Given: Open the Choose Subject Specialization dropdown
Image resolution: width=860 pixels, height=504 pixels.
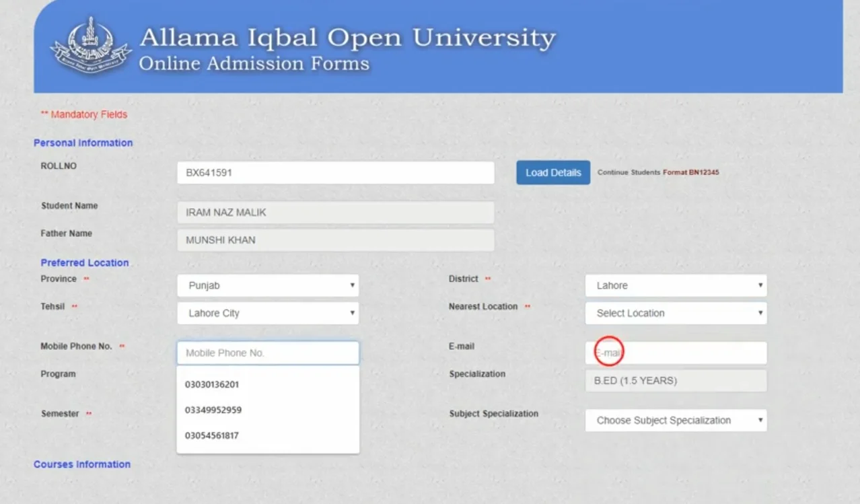Looking at the screenshot, I should [676, 420].
